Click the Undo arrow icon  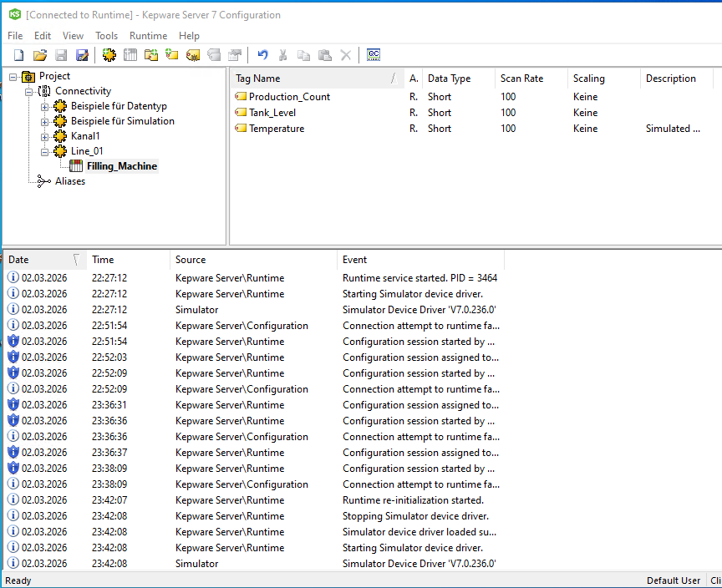click(262, 55)
